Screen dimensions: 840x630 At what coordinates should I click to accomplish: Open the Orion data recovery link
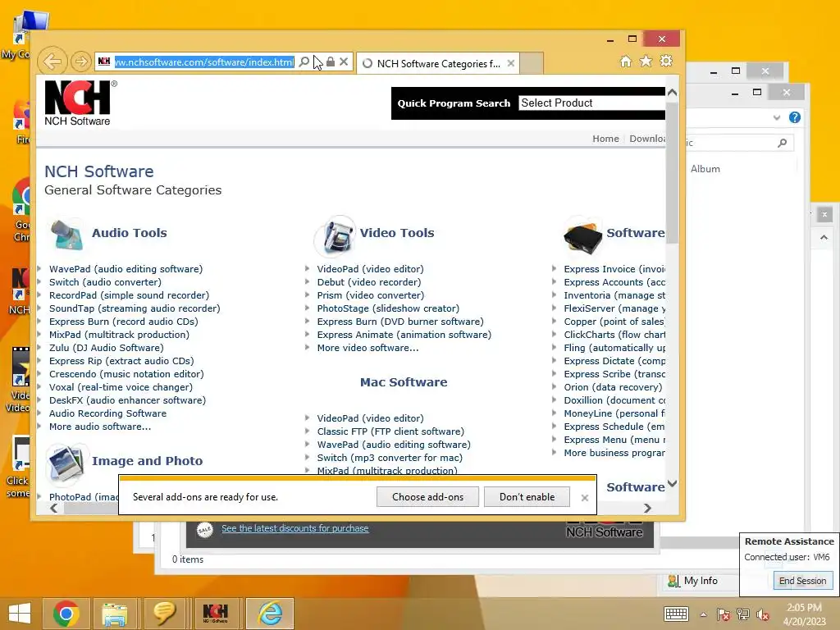613,387
